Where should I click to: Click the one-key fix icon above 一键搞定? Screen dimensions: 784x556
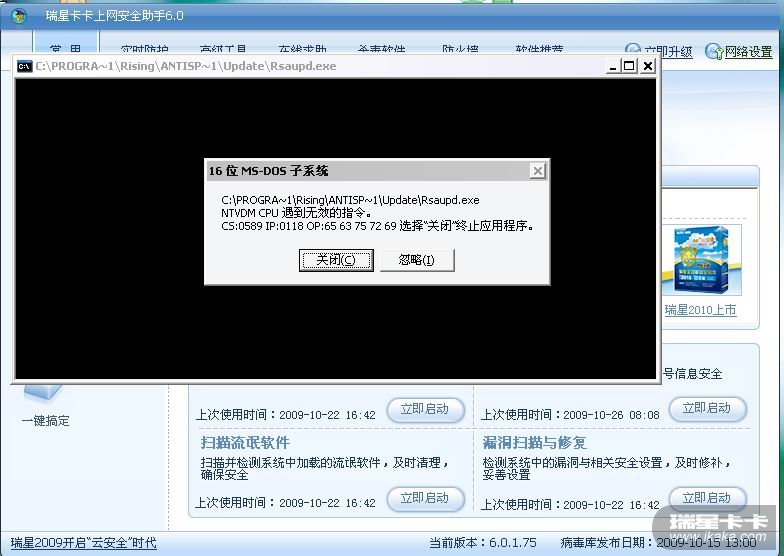pyautogui.click(x=42, y=392)
